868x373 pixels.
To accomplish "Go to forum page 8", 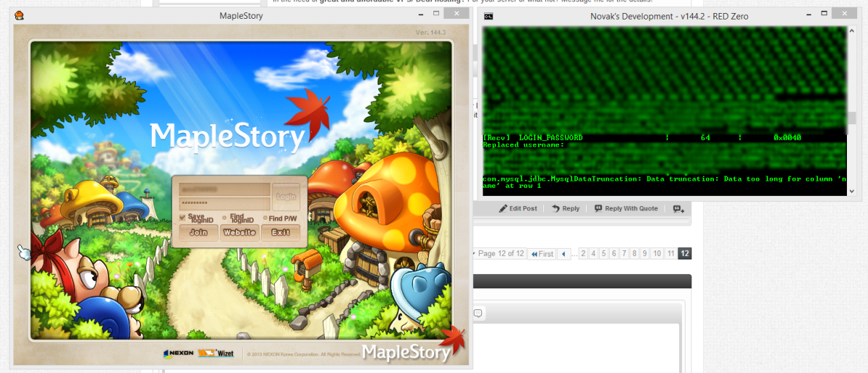I will coord(634,254).
